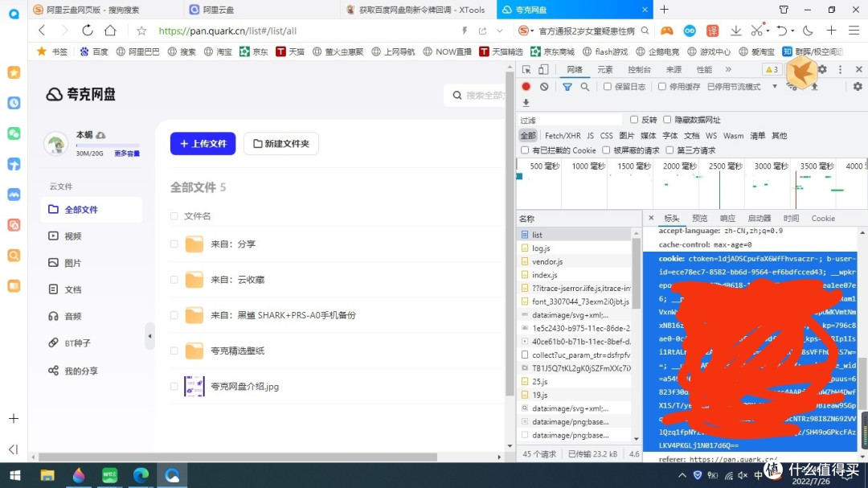This screenshot has width=868, height=488.
Task: Start network recording with the red record button
Action: [x=526, y=87]
